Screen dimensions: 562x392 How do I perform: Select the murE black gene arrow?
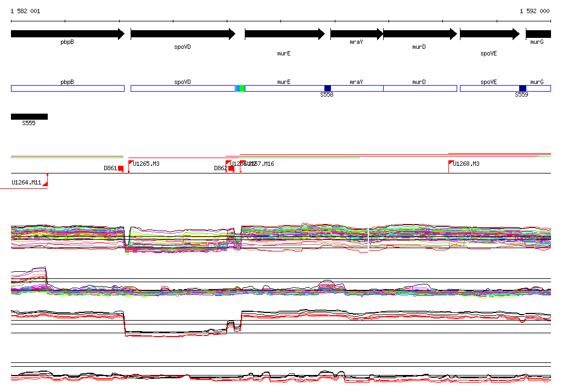click(x=285, y=34)
